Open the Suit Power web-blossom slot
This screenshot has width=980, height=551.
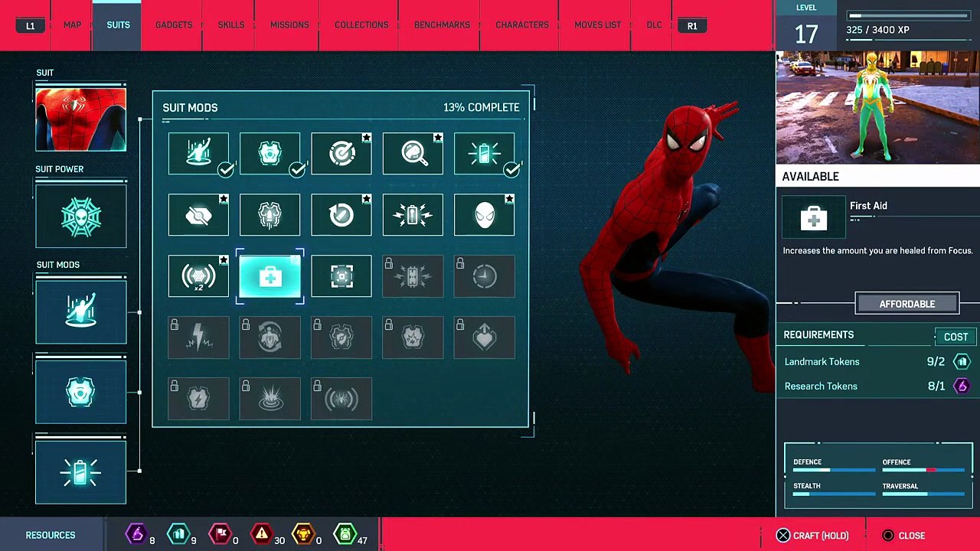[x=80, y=216]
